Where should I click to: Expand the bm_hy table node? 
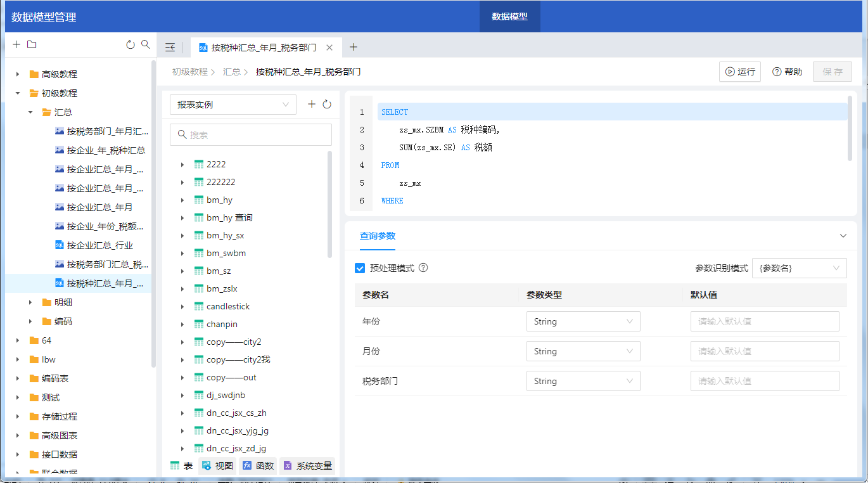click(182, 200)
